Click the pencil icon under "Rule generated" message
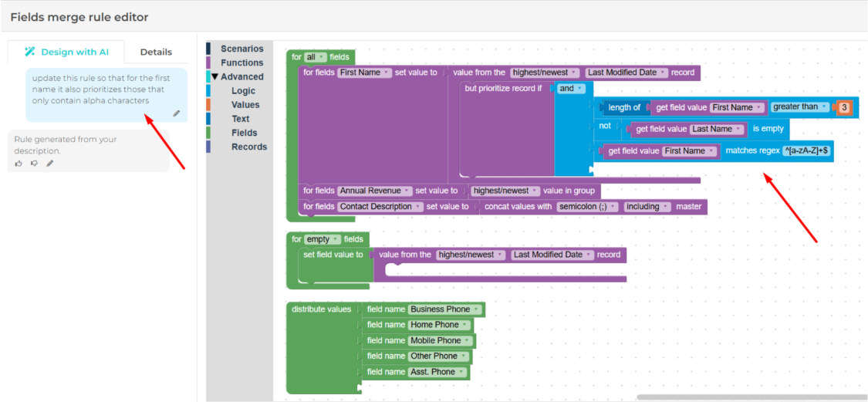This screenshot has height=402, width=868. pos(50,164)
